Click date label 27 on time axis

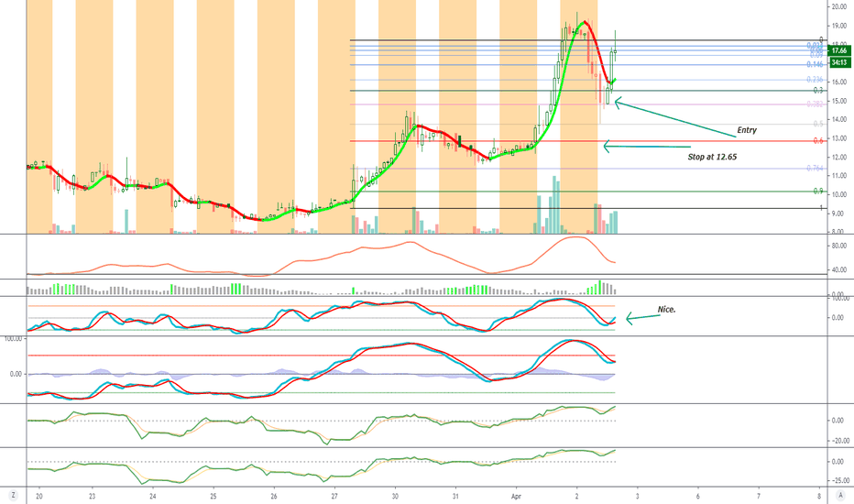[x=334, y=497]
